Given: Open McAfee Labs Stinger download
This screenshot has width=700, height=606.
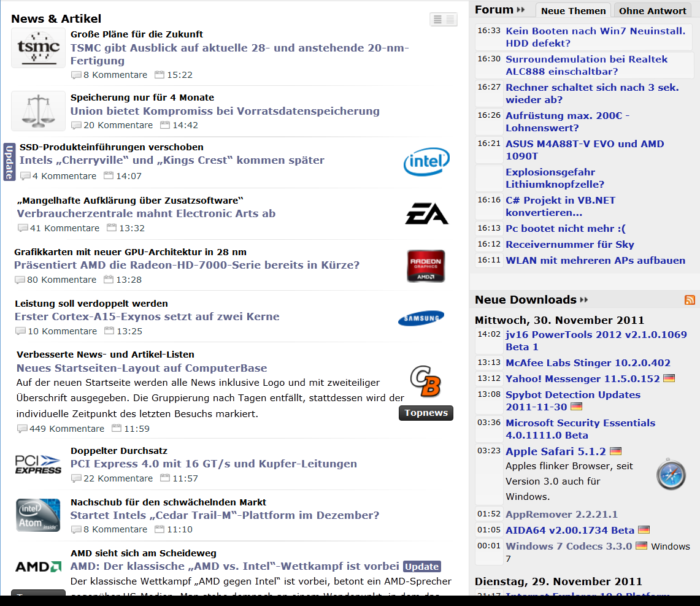Looking at the screenshot, I should pos(588,362).
